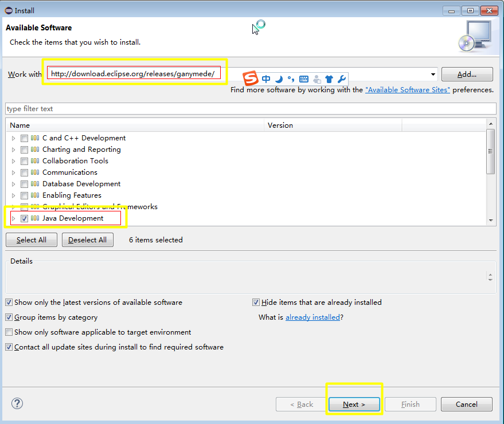Screen dimensions: 504x424
Task: Expand the Collaboration Tools node
Action: (13, 161)
